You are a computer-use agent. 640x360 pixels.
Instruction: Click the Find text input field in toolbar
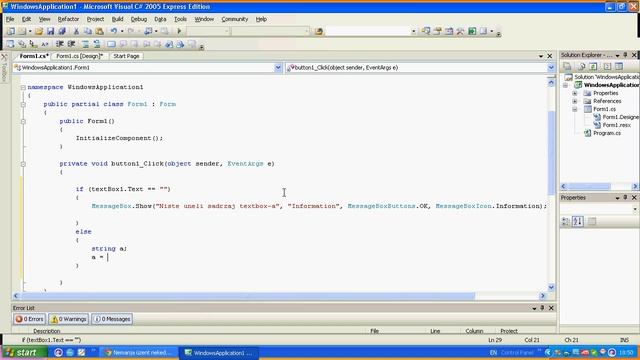pos(367,31)
